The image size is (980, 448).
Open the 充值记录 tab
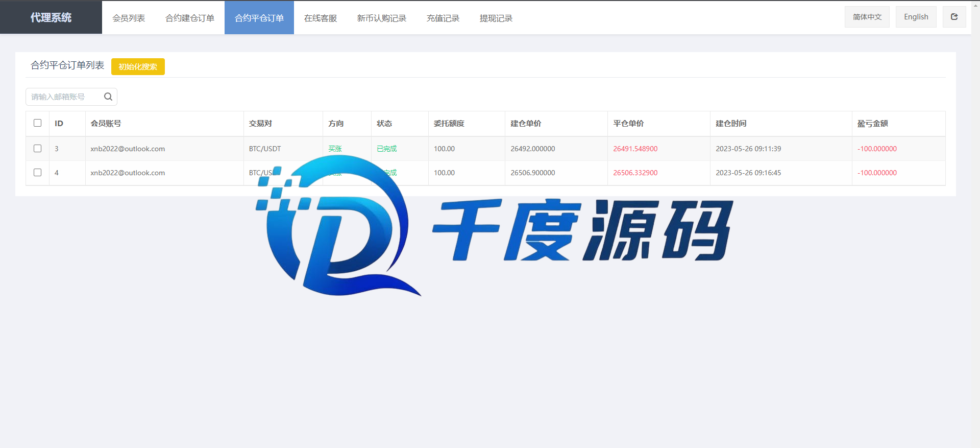point(443,18)
